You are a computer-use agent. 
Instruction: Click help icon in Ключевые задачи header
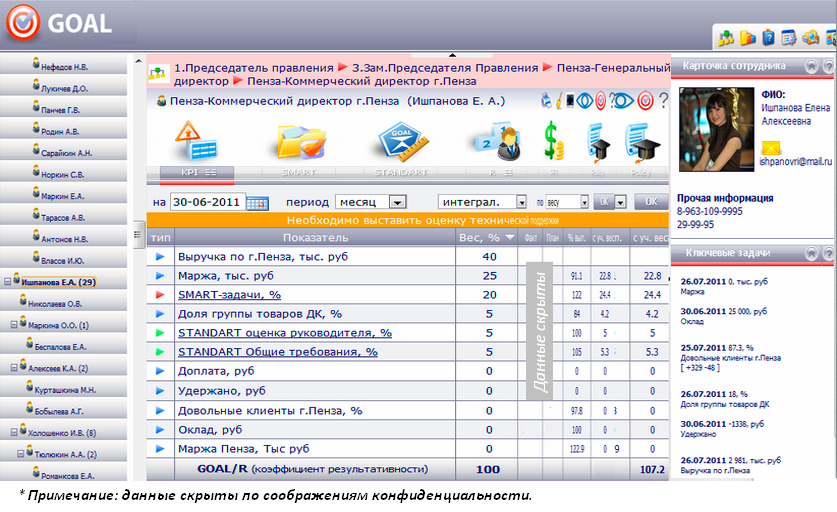830,254
